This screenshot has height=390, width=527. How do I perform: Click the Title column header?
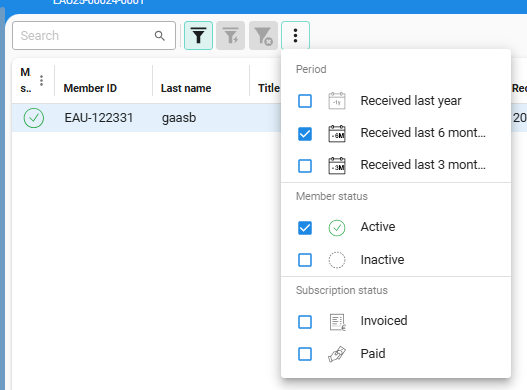pyautogui.click(x=269, y=88)
